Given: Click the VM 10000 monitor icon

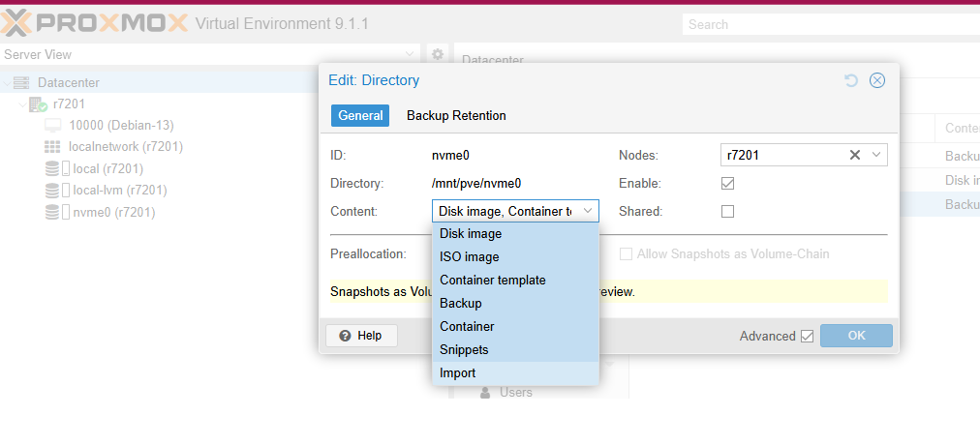Looking at the screenshot, I should (53, 126).
